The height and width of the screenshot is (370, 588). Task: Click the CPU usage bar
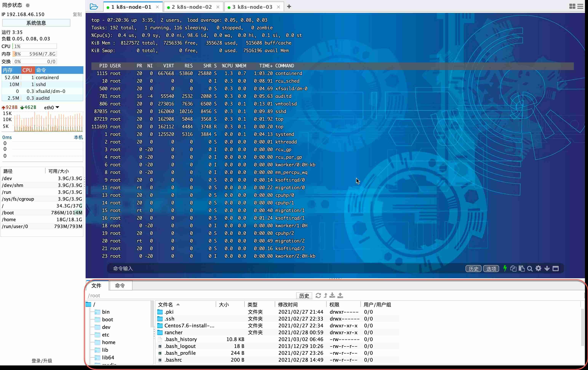[x=34, y=46]
